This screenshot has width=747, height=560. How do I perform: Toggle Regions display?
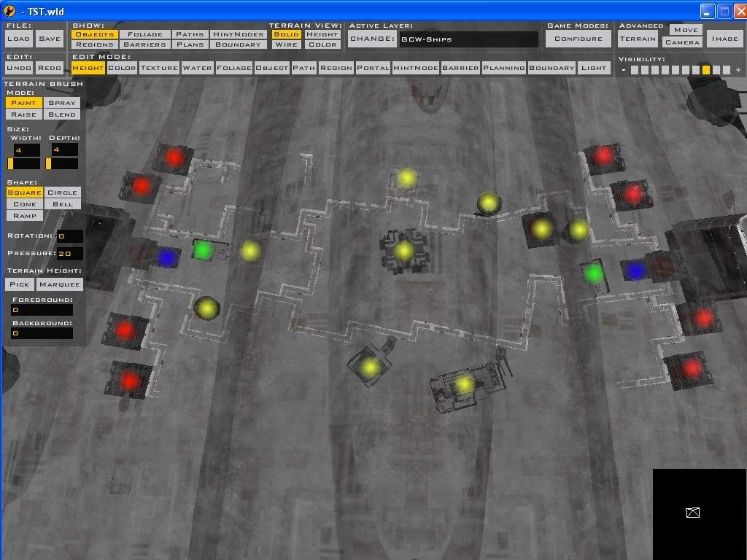pyautogui.click(x=95, y=44)
